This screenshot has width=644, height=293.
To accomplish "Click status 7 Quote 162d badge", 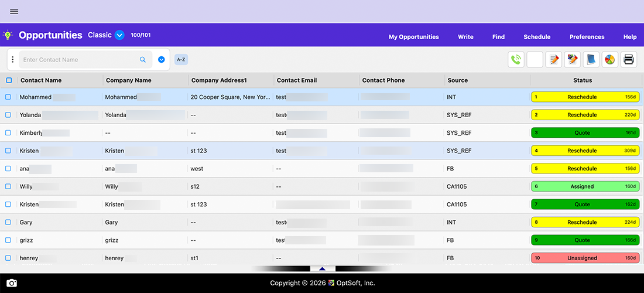I will [585, 205].
